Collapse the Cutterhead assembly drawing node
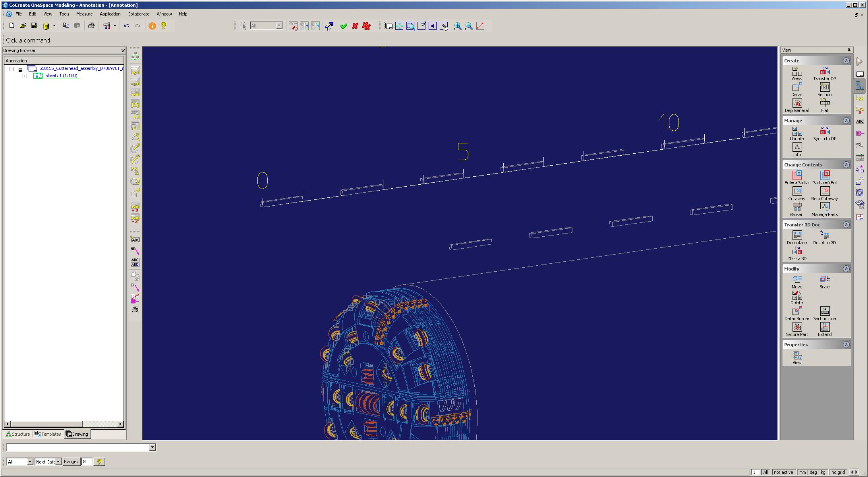868x477 pixels. coord(12,69)
